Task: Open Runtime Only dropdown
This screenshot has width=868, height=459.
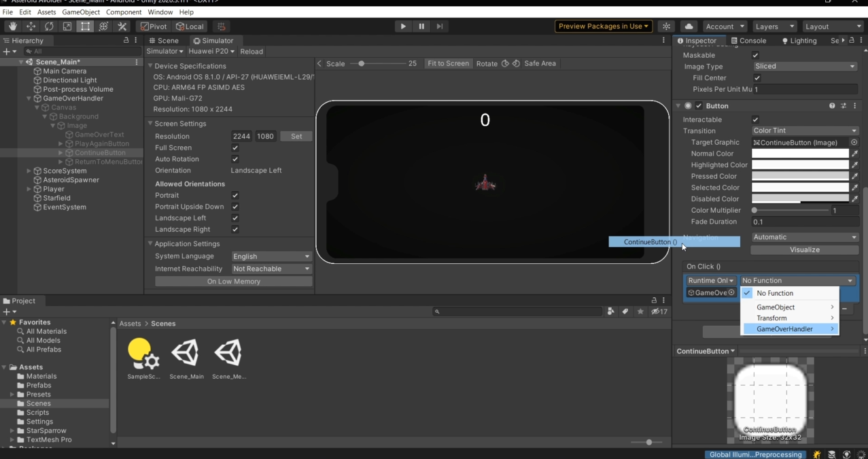Action: tap(711, 281)
